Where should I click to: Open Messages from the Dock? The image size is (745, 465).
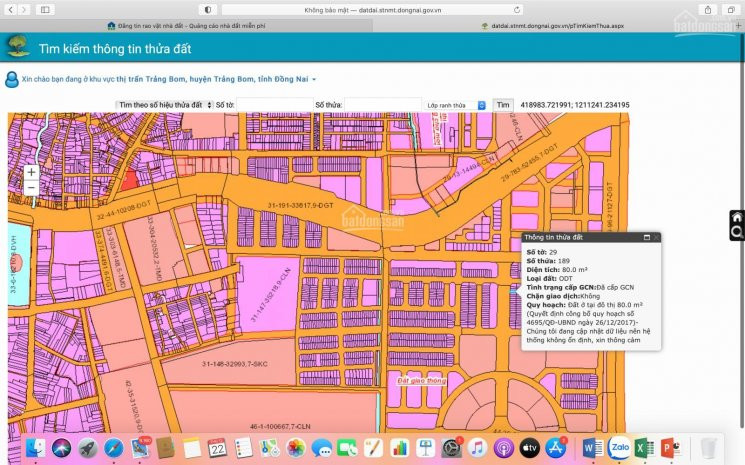click(322, 448)
